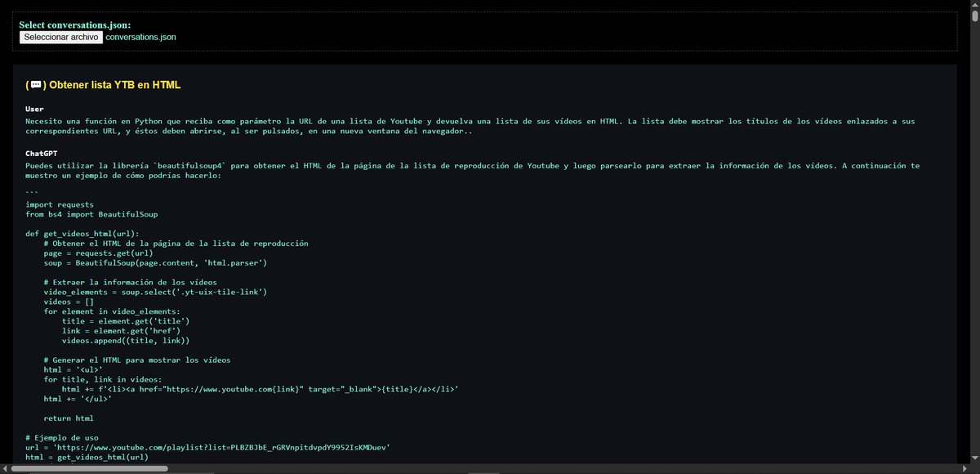Image resolution: width=980 pixels, height=474 pixels.
Task: Click the opening triple backtick line
Action: pos(32,195)
